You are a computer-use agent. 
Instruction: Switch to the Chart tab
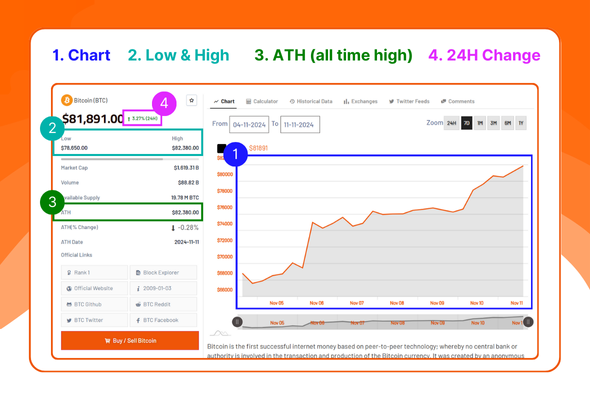click(224, 101)
